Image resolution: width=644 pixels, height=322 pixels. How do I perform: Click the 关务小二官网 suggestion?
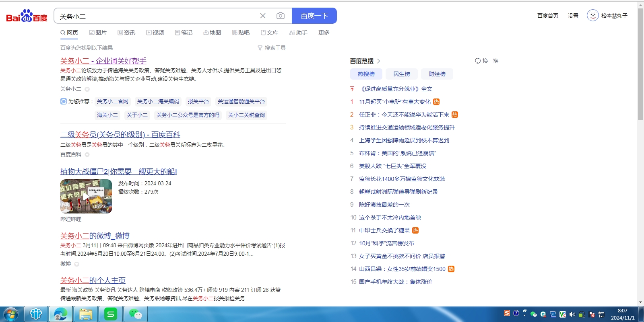tap(113, 101)
